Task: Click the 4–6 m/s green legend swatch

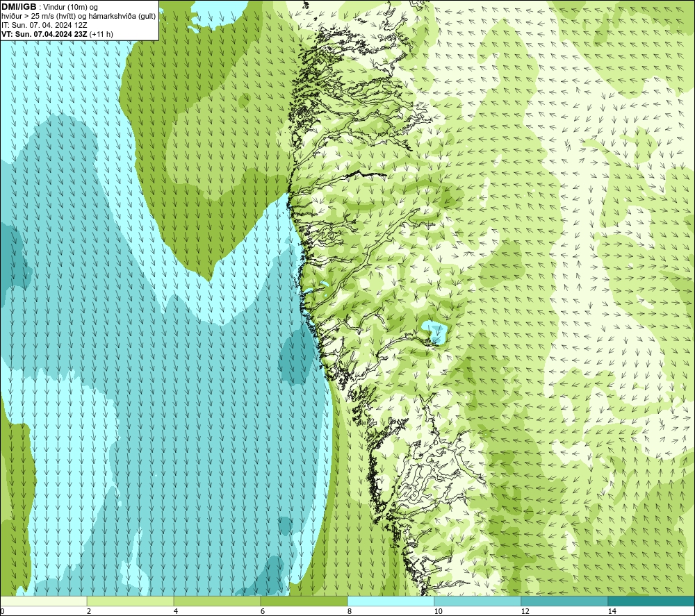Action: point(217,601)
